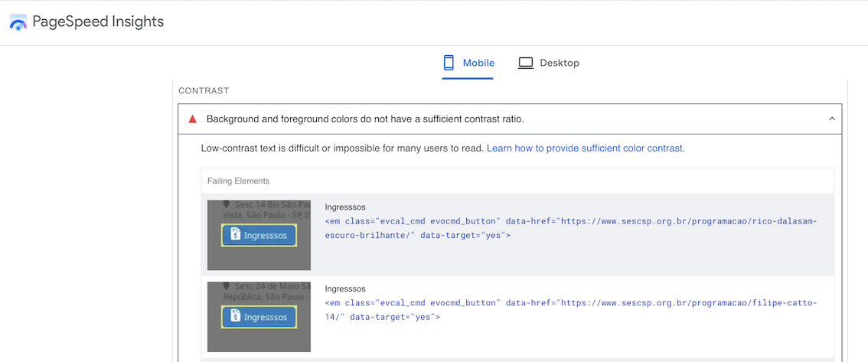Click the CONTRAST section heading
This screenshot has height=362, width=868.
click(204, 90)
